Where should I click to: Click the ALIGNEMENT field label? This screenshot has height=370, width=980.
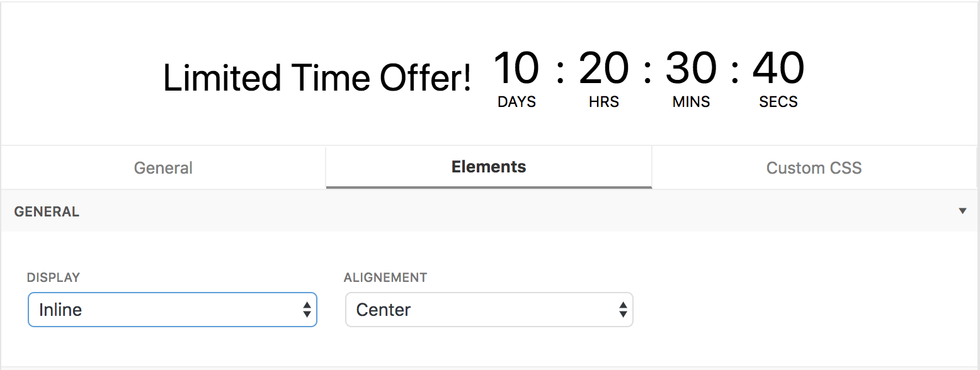385,277
